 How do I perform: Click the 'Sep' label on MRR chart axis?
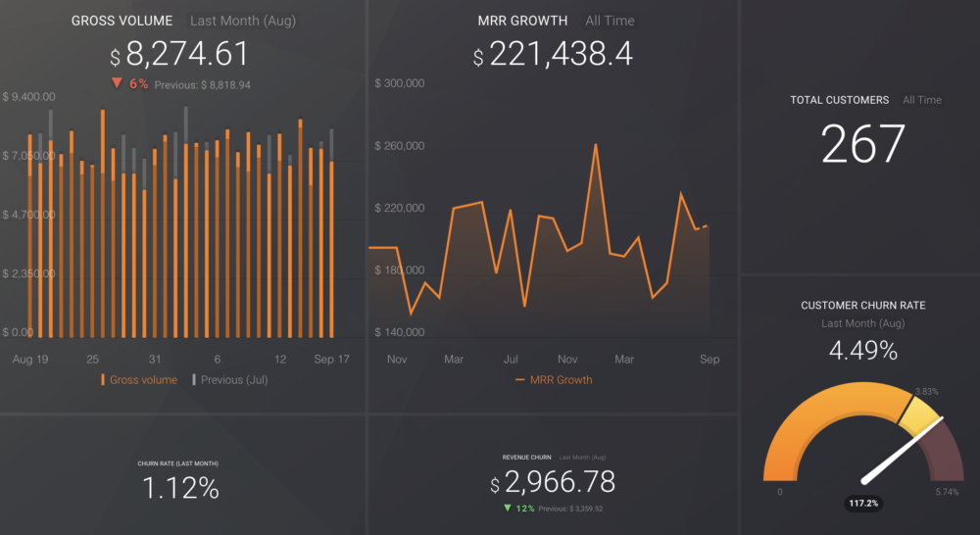tap(710, 359)
